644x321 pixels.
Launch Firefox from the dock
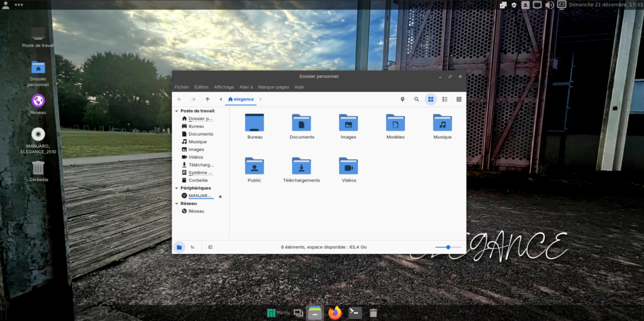[335, 313]
